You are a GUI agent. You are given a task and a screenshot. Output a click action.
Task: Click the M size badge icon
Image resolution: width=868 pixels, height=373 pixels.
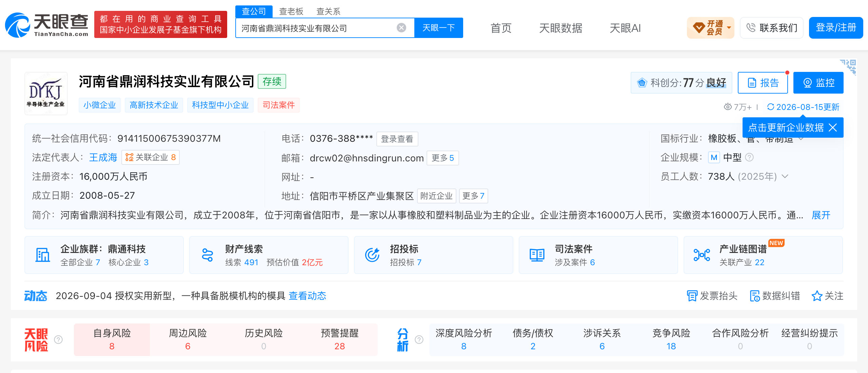click(714, 157)
